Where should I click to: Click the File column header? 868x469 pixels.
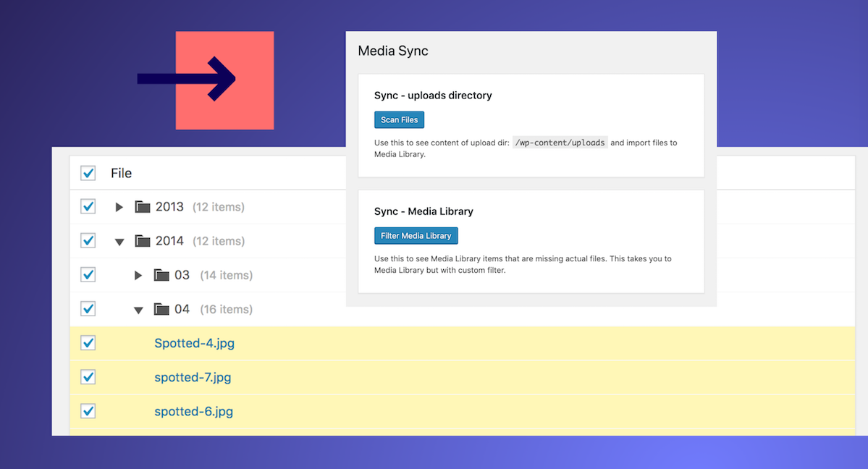[x=121, y=173]
